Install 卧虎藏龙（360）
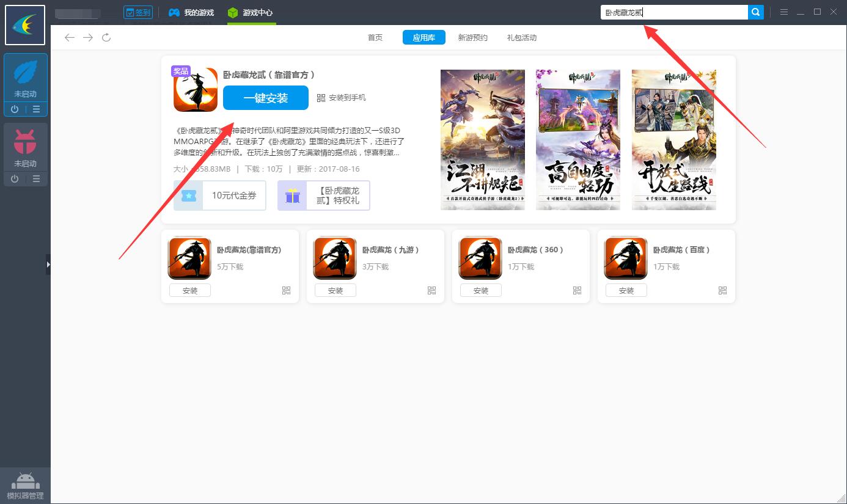This screenshot has height=504, width=847. pos(481,291)
